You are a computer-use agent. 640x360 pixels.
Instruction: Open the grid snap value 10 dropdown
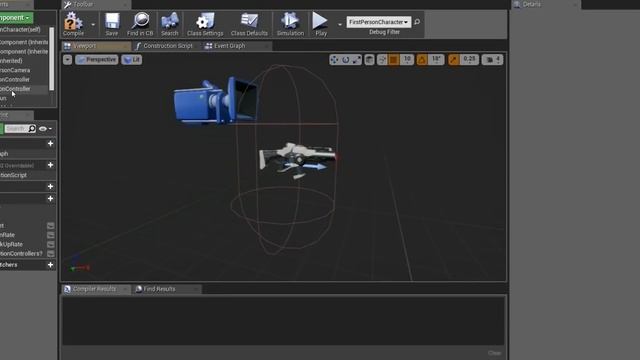click(x=407, y=60)
